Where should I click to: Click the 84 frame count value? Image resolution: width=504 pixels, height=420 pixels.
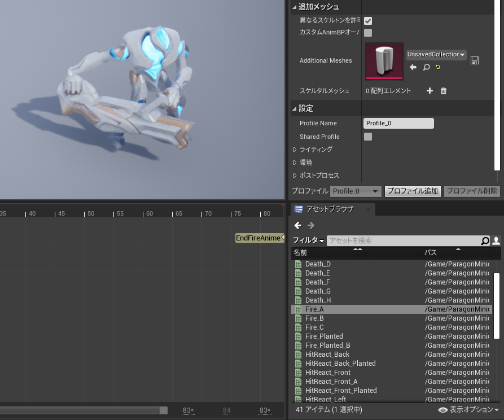(227, 410)
